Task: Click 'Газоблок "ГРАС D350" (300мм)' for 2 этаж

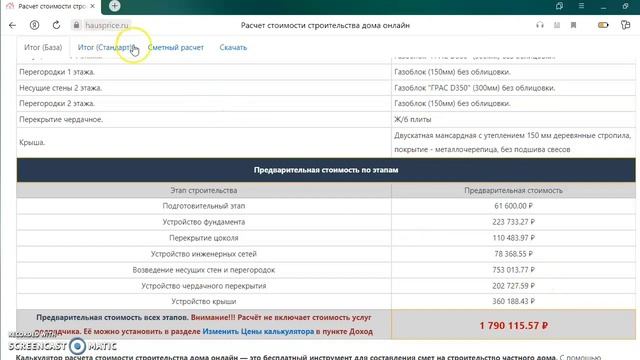Action: (475, 88)
